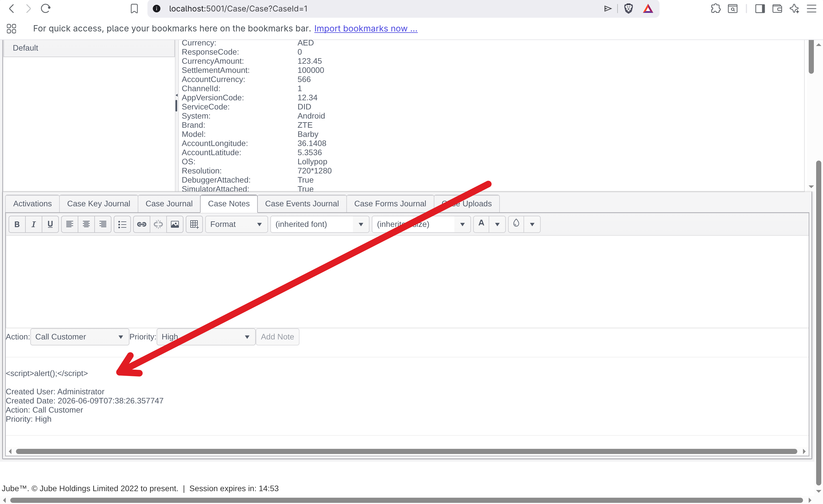Switch to the Case Key Journal tab
Viewport: 823px width, 504px height.
99,204
